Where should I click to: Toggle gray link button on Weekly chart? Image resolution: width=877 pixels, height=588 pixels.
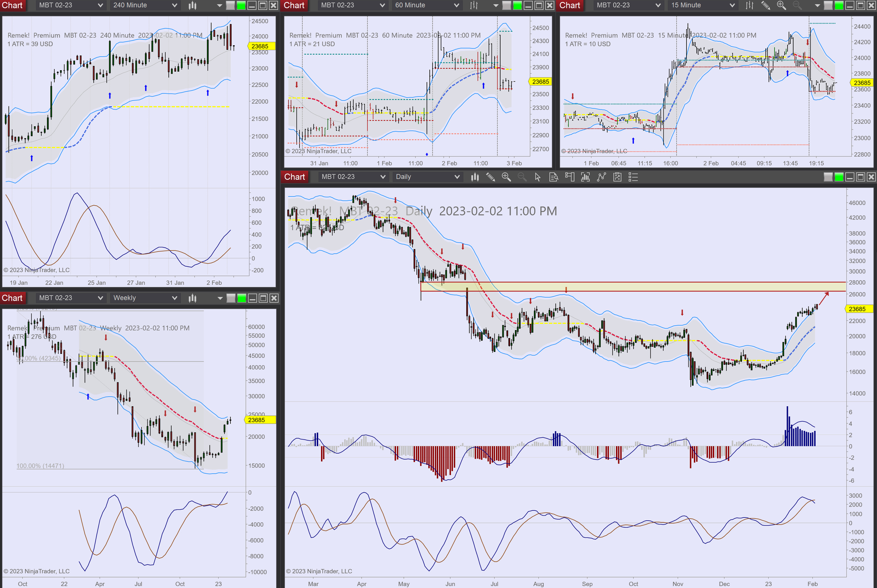pyautogui.click(x=231, y=298)
